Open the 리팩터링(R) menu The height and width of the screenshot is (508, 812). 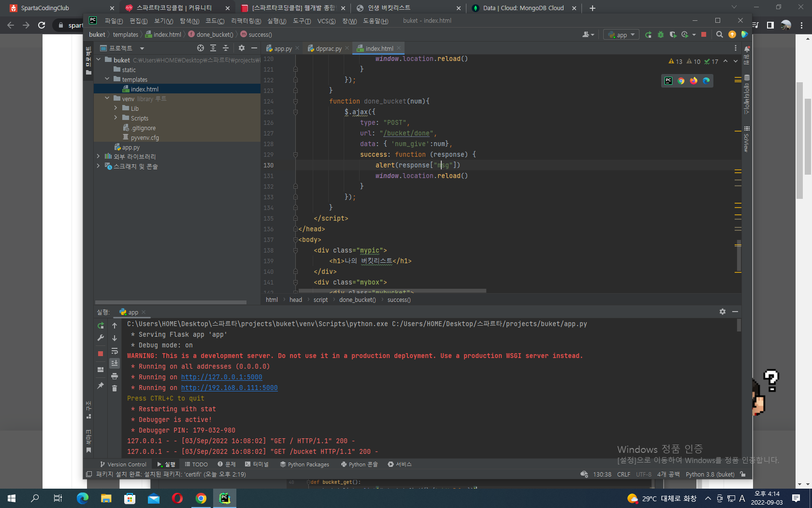tap(246, 21)
